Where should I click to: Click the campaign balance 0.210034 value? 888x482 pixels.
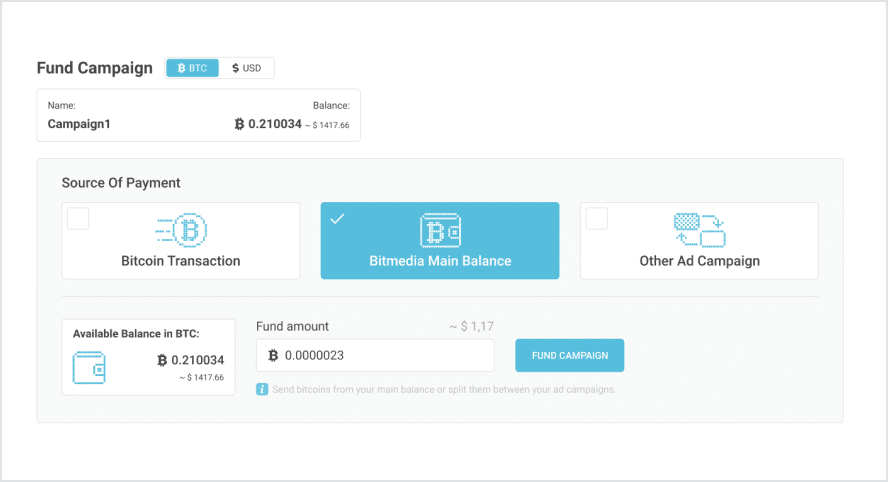(275, 124)
